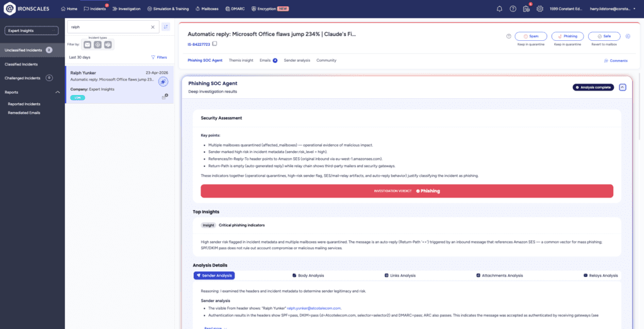
Task: Select the Relays Analysis details tab
Action: pos(601,276)
